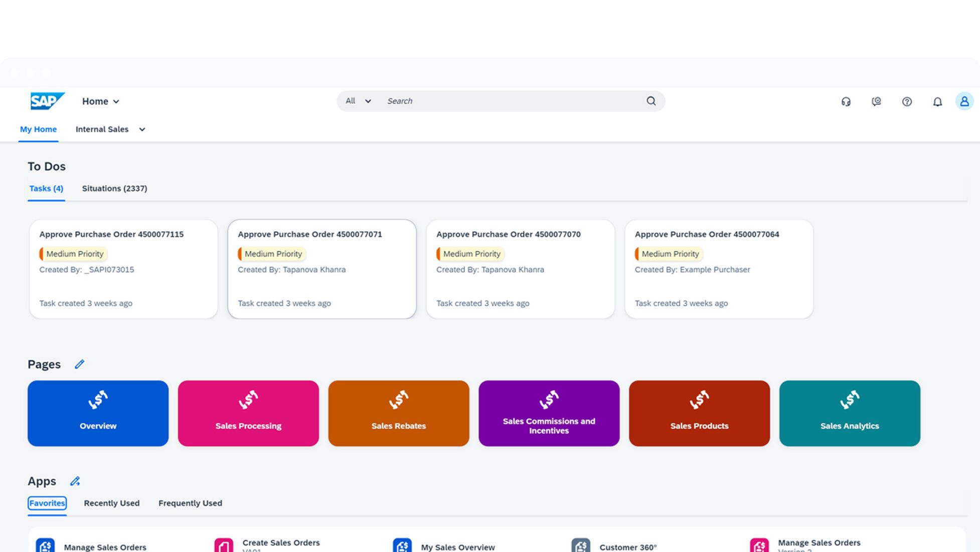Open the All search scope dropdown

pos(358,101)
